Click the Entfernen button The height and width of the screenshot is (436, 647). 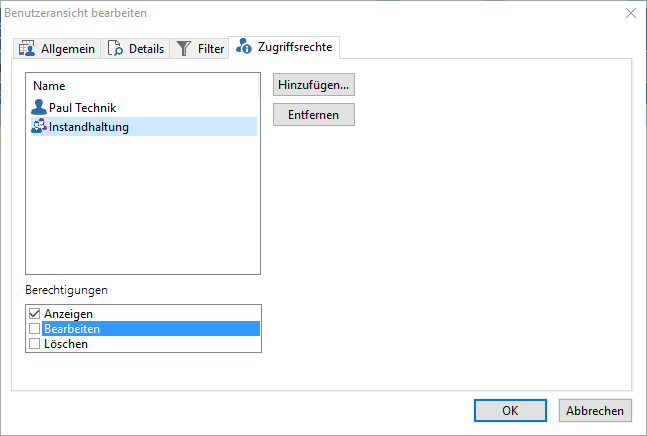click(x=314, y=115)
